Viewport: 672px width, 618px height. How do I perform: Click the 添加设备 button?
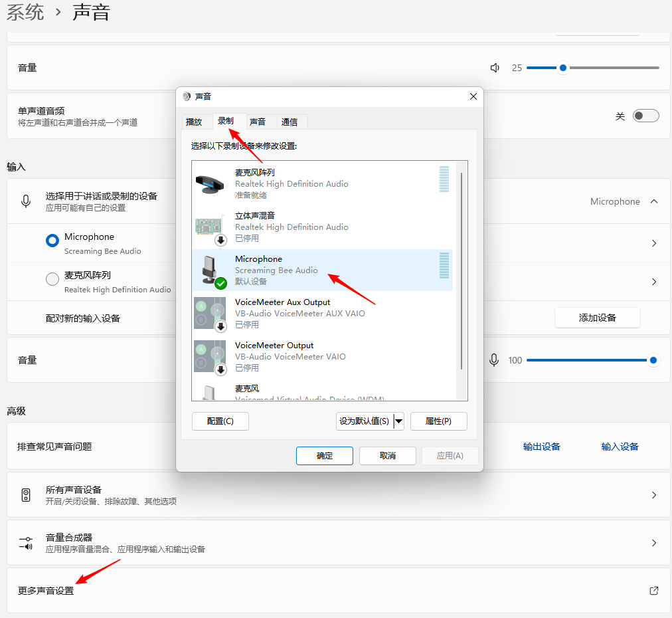(597, 318)
